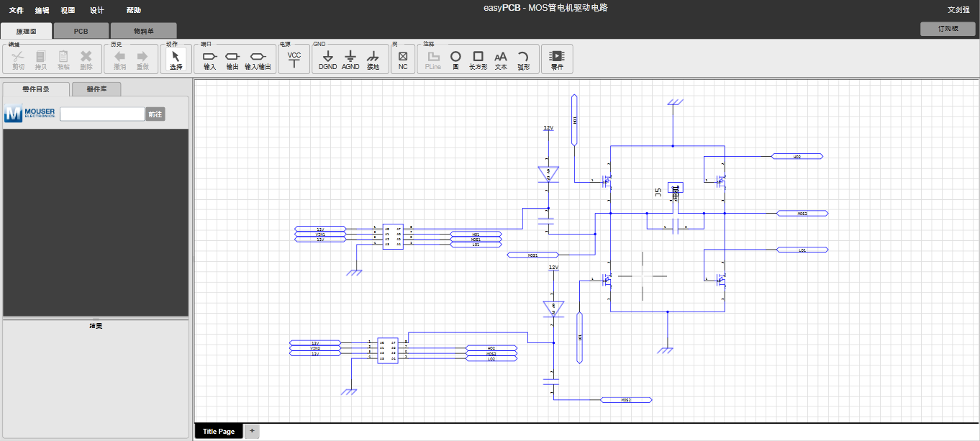Select the 弧形 (arc) annotation tool
Image resolution: width=980 pixels, height=441 pixels.
pos(524,60)
